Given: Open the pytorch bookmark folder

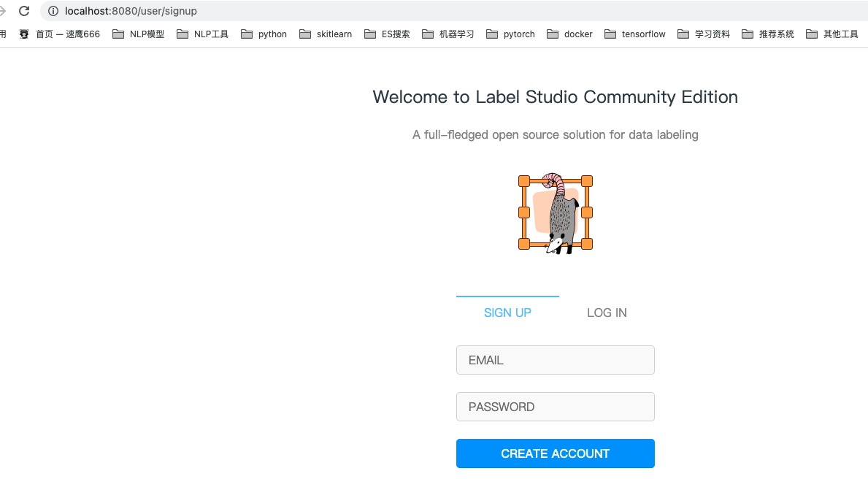Looking at the screenshot, I should 510,34.
